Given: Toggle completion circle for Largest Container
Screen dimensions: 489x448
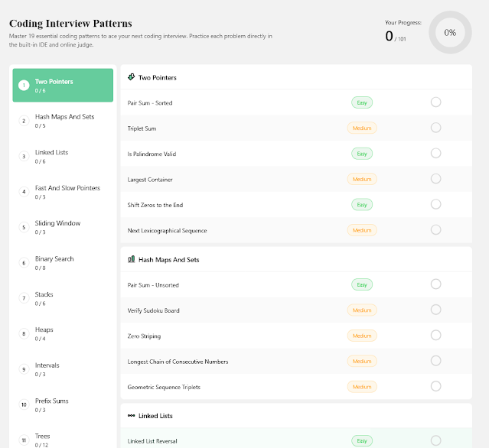Looking at the screenshot, I should click(x=435, y=179).
